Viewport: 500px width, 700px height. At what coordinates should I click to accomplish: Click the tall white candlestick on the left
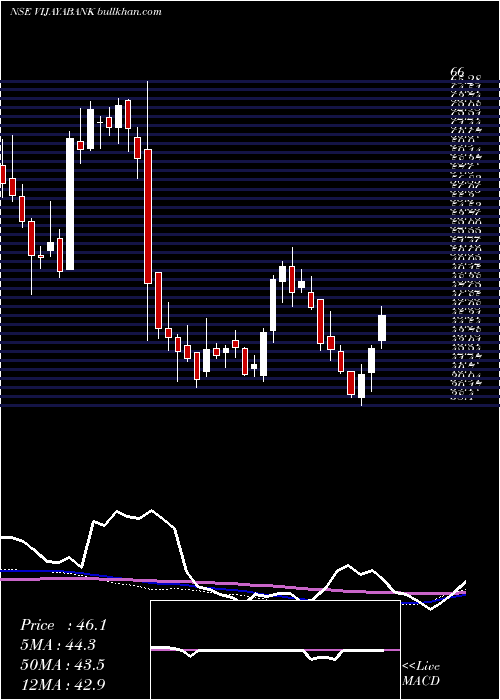70,204
